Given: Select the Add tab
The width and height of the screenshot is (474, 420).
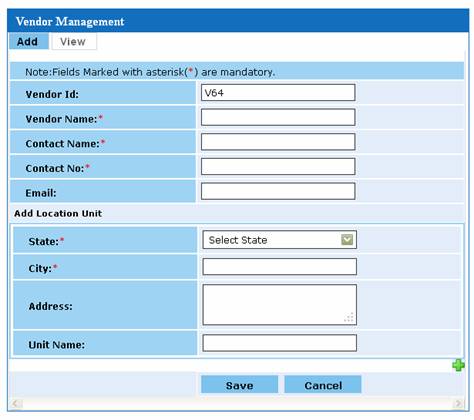Looking at the screenshot, I should click(x=28, y=42).
